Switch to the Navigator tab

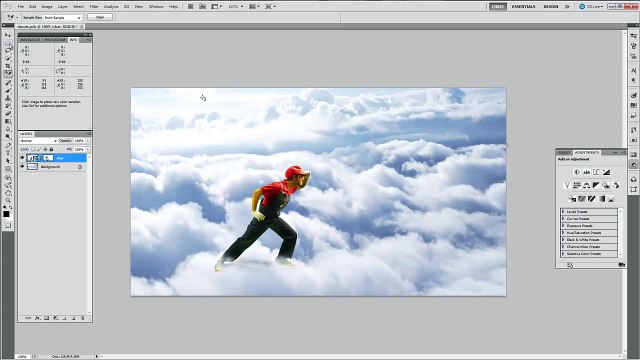pos(30,40)
